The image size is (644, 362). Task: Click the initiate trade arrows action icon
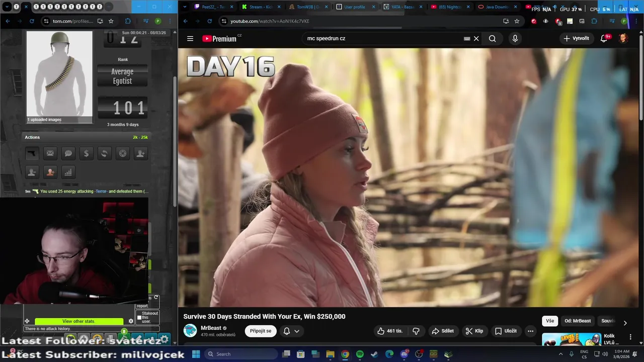click(104, 153)
